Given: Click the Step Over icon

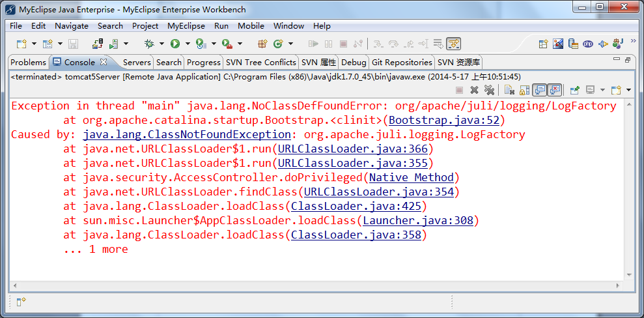Looking at the screenshot, I should [393, 44].
